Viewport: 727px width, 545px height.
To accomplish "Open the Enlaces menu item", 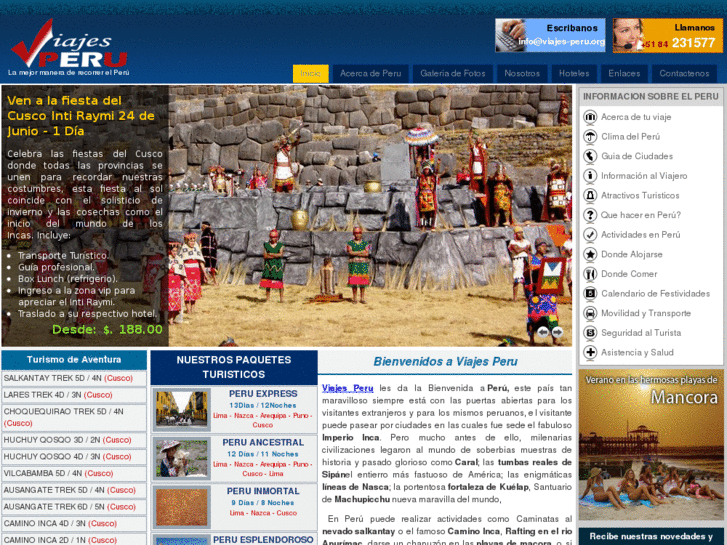I will click(624, 73).
